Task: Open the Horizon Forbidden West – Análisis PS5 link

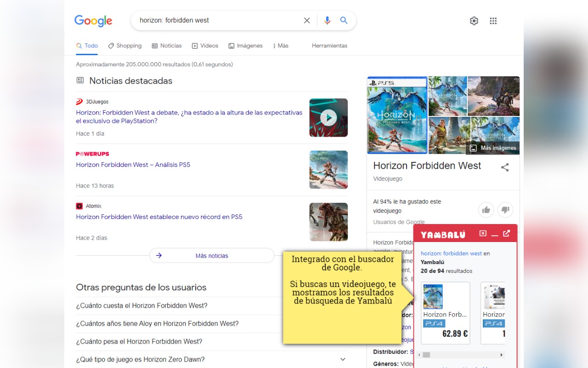Action: [133, 165]
